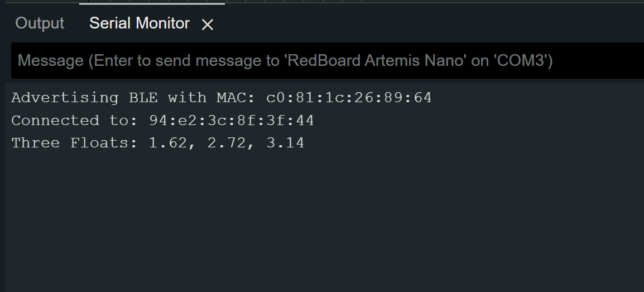644x292 pixels.
Task: Click the word 'with' in first output line
Action: (188, 98)
